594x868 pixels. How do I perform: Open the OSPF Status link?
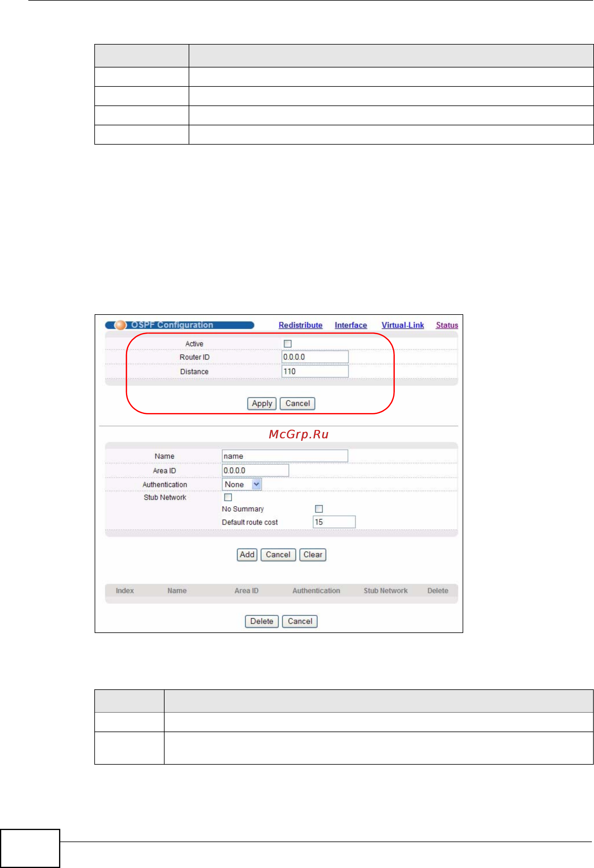pyautogui.click(x=447, y=325)
